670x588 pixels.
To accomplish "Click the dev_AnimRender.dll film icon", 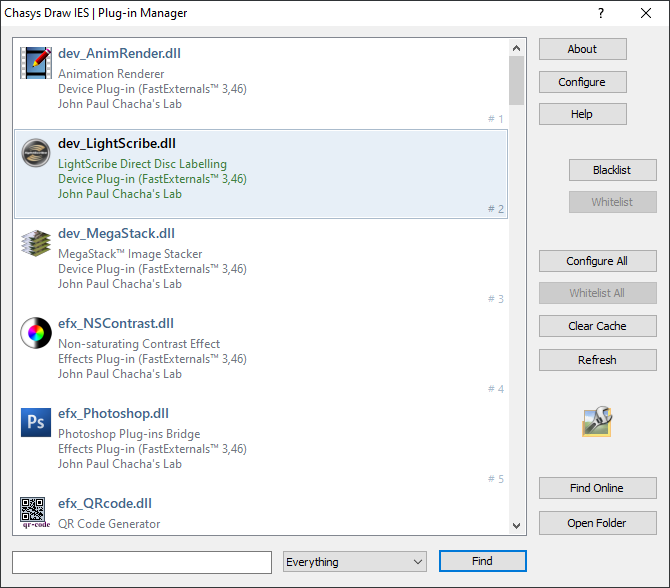I will 36,62.
